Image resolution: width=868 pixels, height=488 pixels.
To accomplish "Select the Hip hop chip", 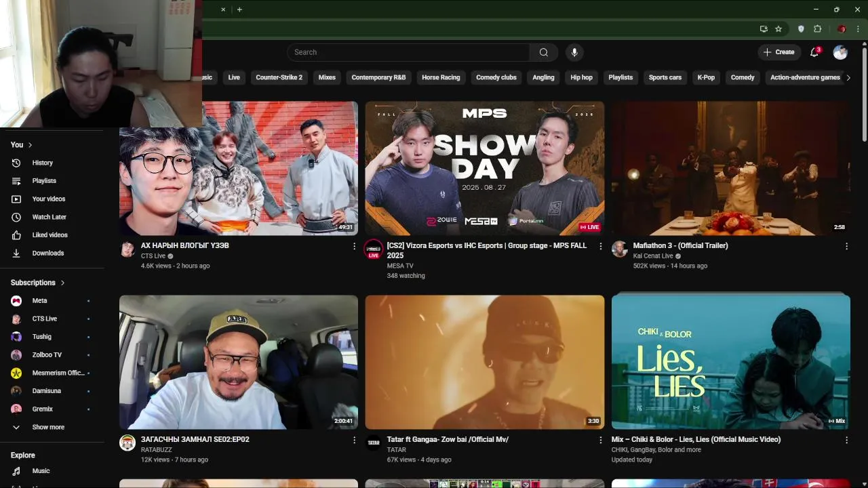I will coord(581,77).
